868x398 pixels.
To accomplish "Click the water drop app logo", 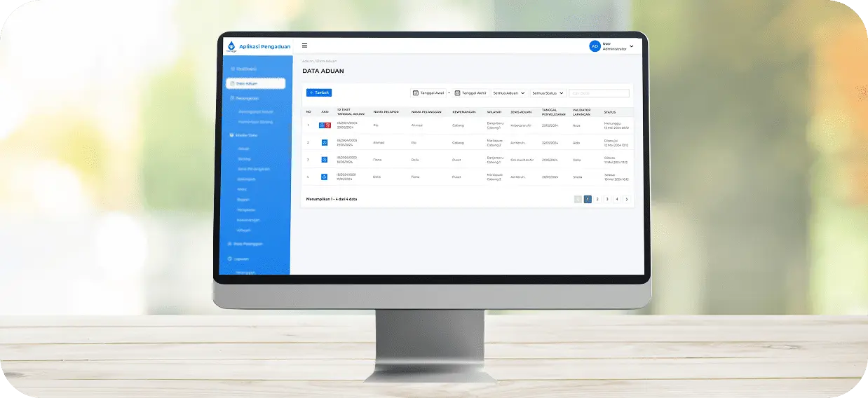I will pos(231,46).
